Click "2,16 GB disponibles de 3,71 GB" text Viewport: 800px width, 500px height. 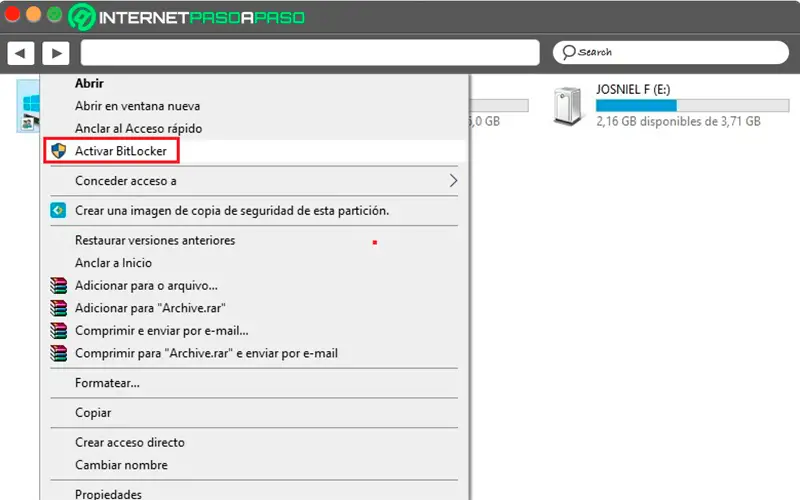coord(678,121)
